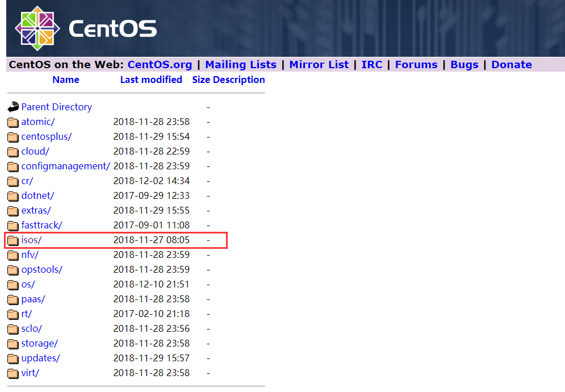Viewport: 565px width, 392px height.
Task: Open the extras/ directory link
Action: [36, 211]
